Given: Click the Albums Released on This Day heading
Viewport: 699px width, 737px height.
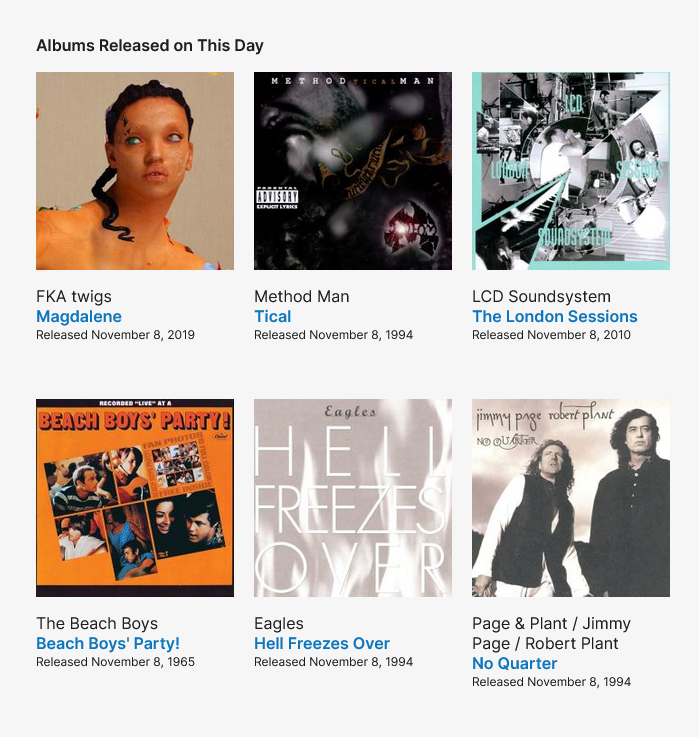Looking at the screenshot, I should 150,46.
